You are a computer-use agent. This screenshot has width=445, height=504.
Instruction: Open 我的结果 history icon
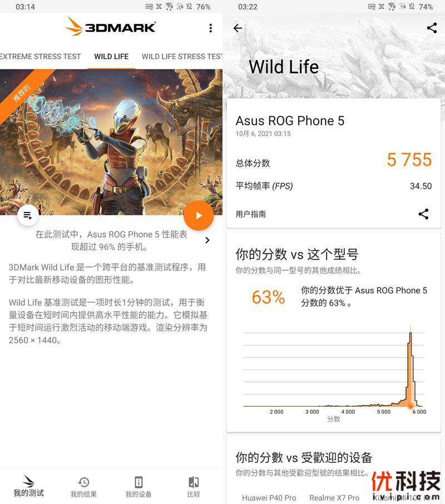coord(83,487)
